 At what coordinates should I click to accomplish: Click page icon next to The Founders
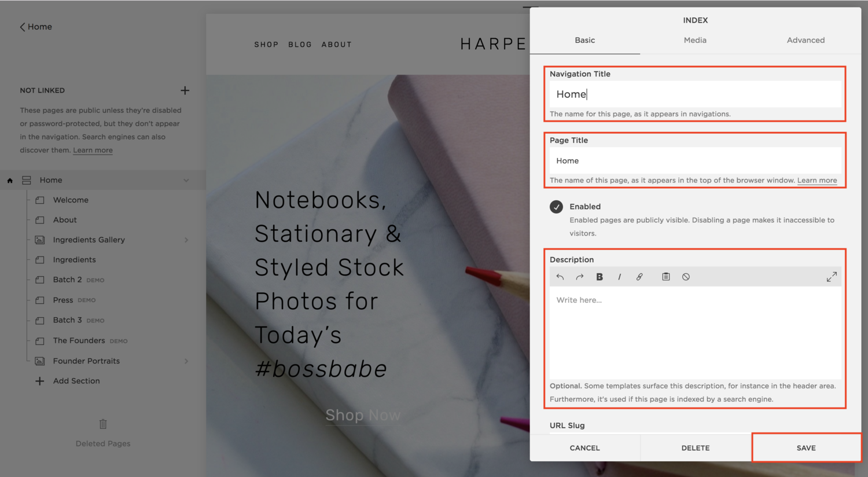tap(40, 341)
